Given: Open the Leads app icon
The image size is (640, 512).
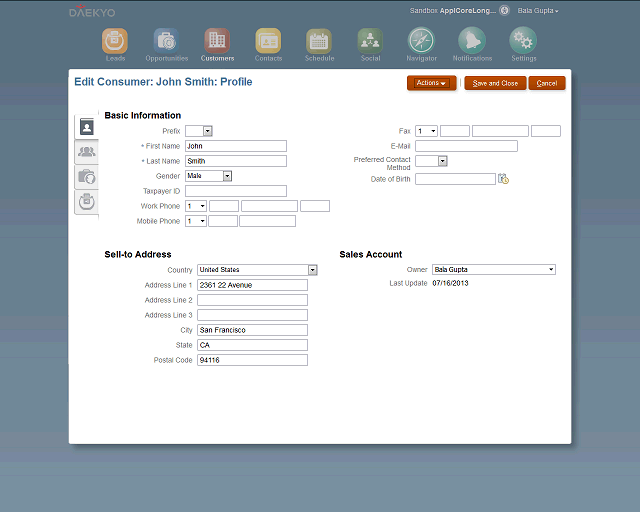Looking at the screenshot, I should pyautogui.click(x=115, y=41).
